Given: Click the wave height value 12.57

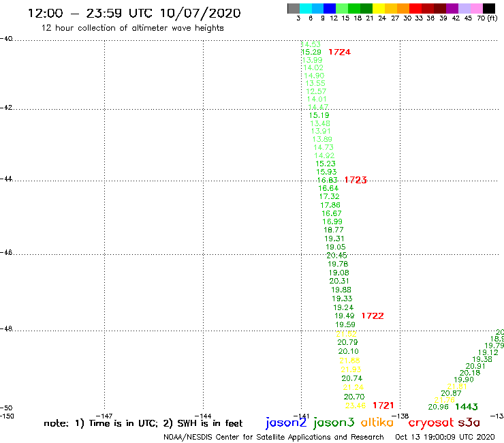Looking at the screenshot, I should click(316, 91).
